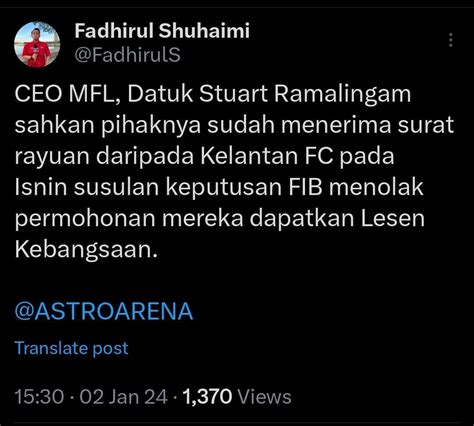Click the tweet text line starting CEO MFL

[x=213, y=95]
